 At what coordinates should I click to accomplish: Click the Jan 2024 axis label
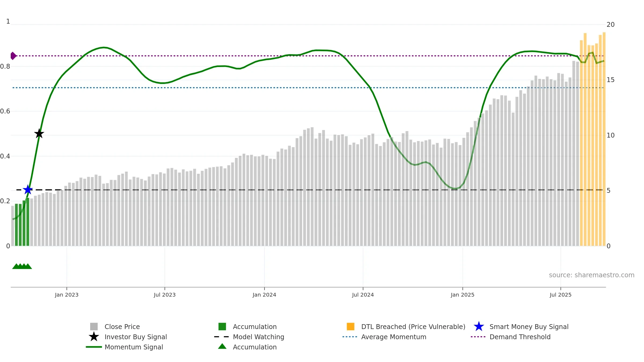click(264, 295)
